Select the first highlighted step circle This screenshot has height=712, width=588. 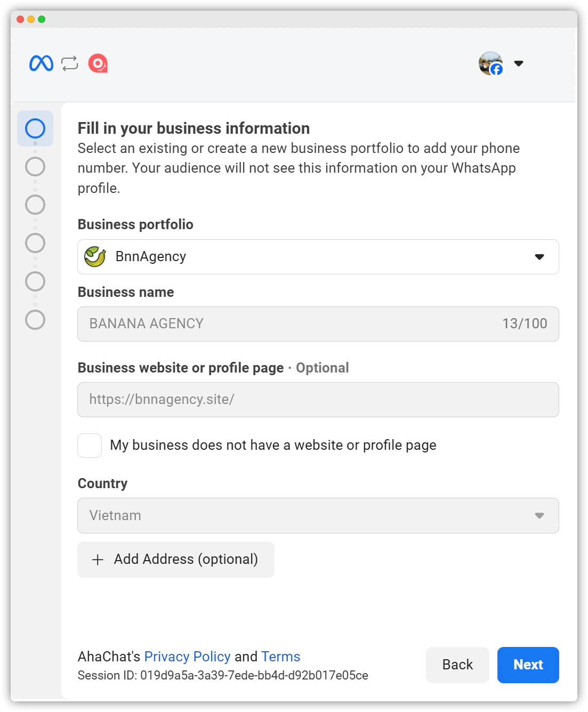tap(35, 128)
